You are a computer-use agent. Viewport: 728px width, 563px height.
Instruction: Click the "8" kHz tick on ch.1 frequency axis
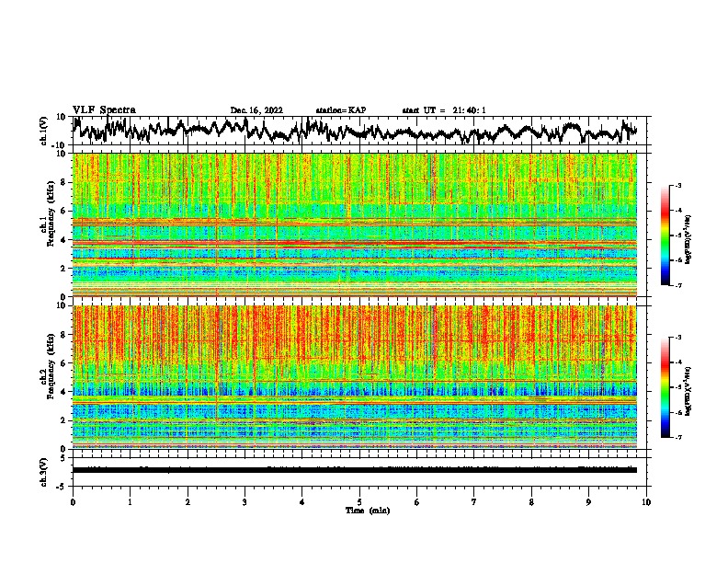point(63,182)
